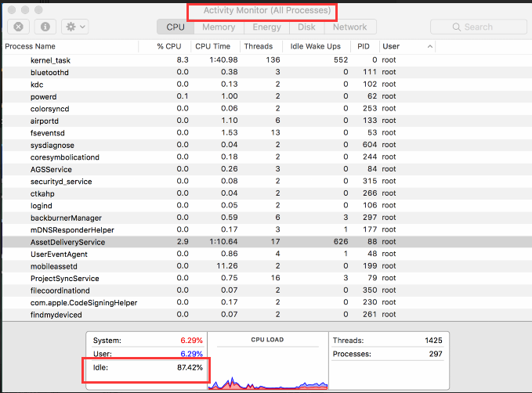Open the Disk tab

(306, 27)
